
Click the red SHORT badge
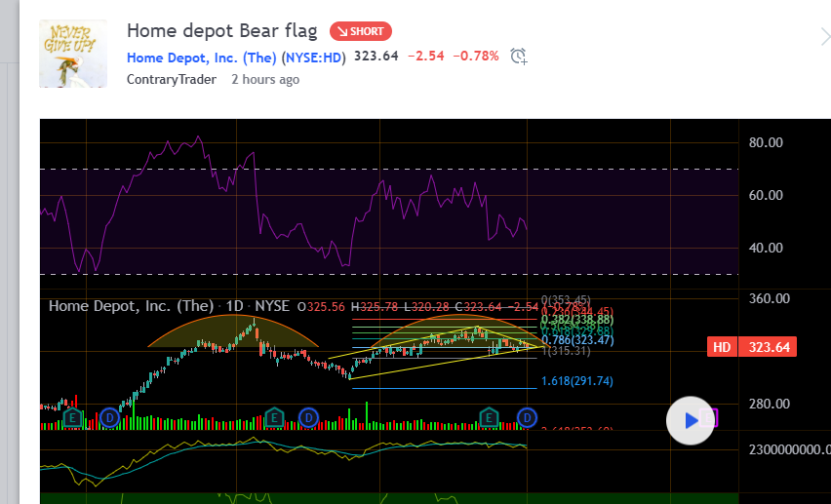[x=360, y=31]
